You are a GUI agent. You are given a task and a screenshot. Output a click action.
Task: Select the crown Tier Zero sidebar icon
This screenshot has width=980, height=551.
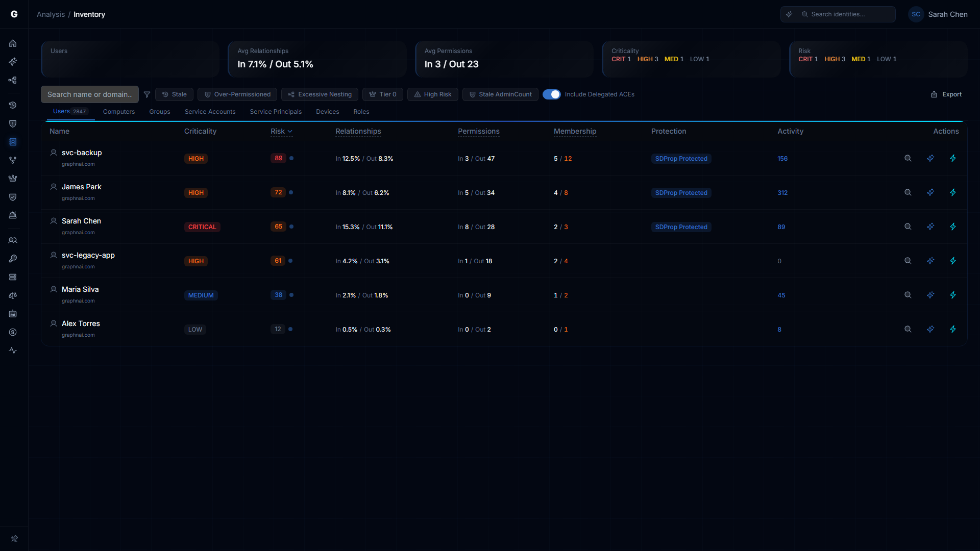[13, 178]
